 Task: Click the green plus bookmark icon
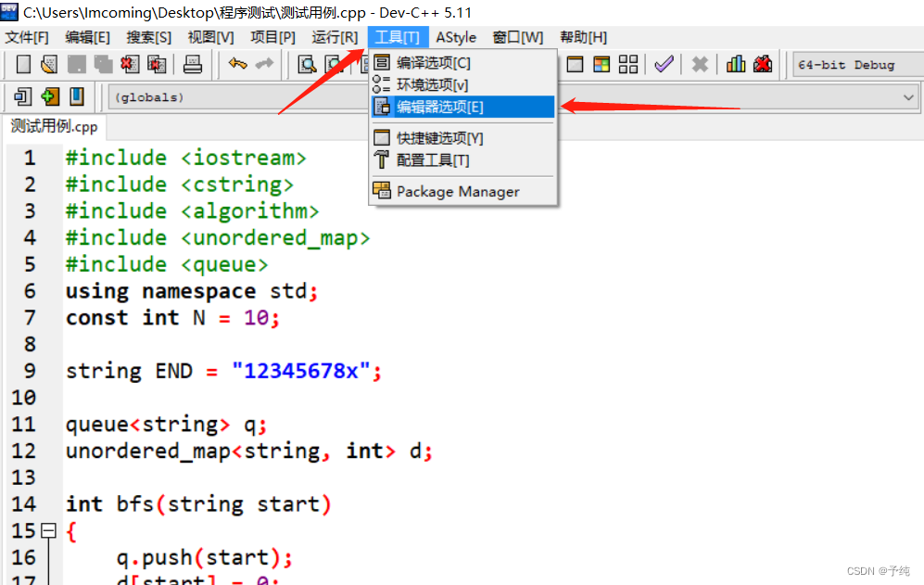[50, 96]
